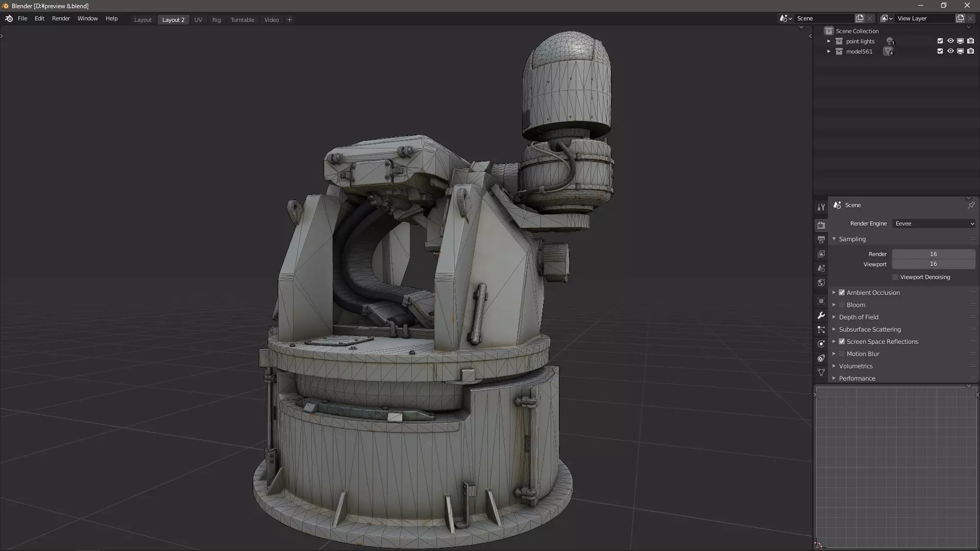Add a new workspace with plus
Image resolution: width=980 pixels, height=551 pixels.
289,20
